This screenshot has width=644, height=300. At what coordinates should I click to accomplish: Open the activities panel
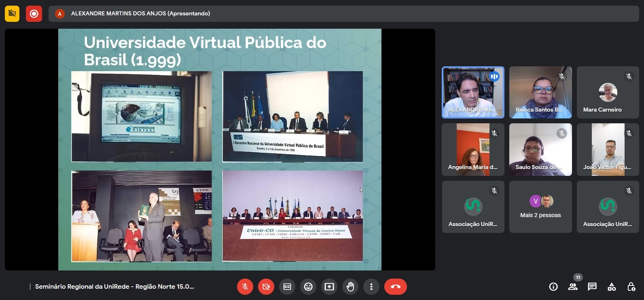click(x=612, y=287)
